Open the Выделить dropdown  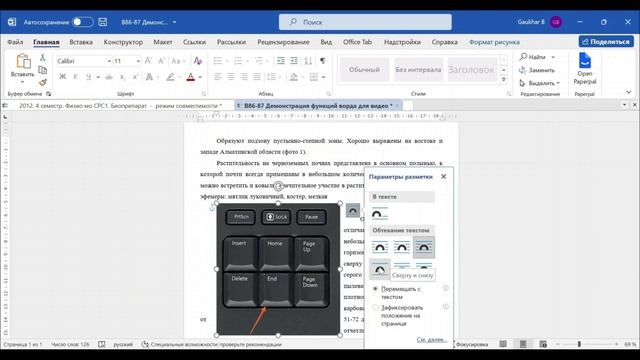[540, 83]
